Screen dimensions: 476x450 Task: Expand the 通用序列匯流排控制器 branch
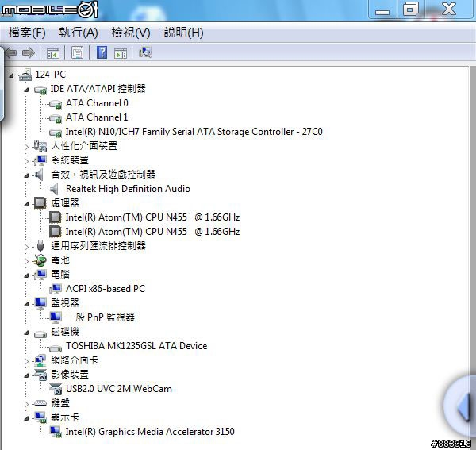(26, 247)
